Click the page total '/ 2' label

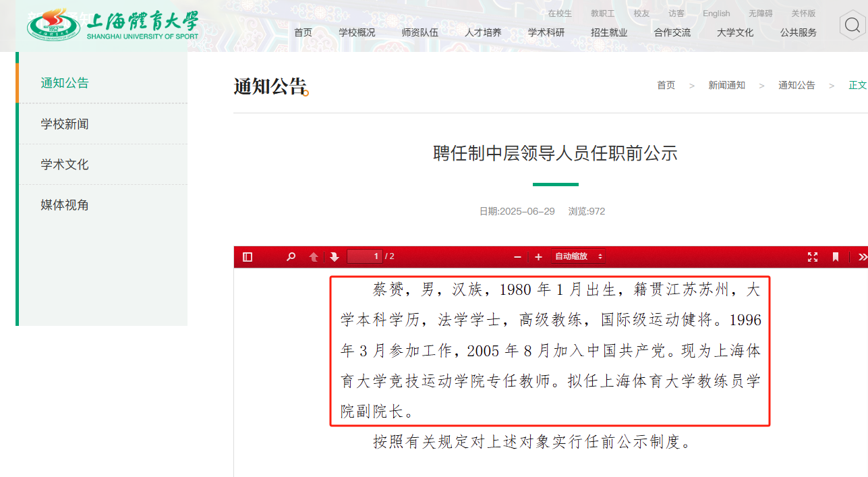click(390, 256)
